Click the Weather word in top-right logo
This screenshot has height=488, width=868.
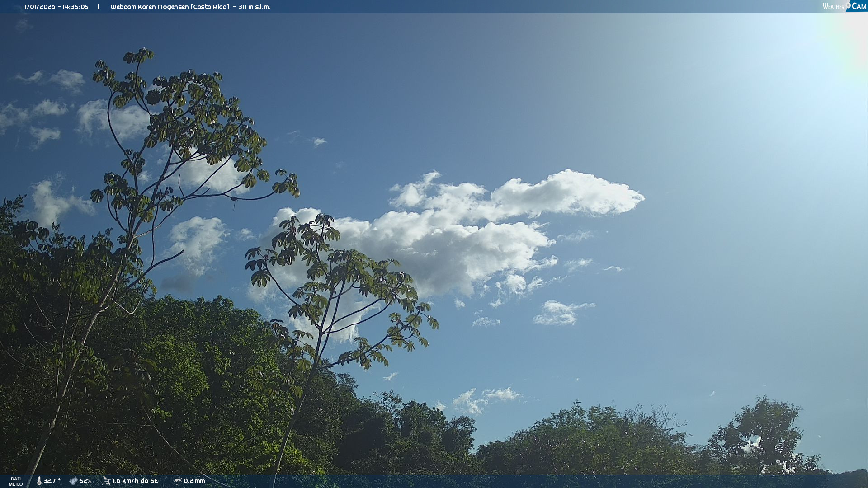tap(833, 6)
